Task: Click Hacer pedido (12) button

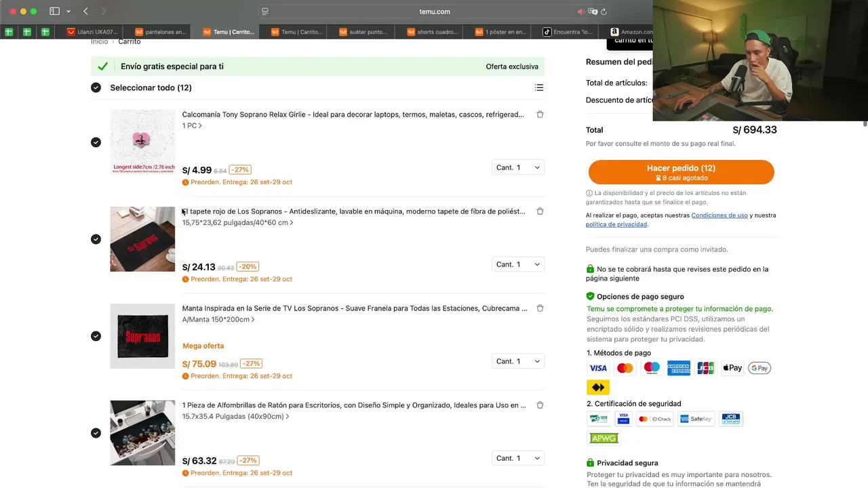Action: [681, 172]
